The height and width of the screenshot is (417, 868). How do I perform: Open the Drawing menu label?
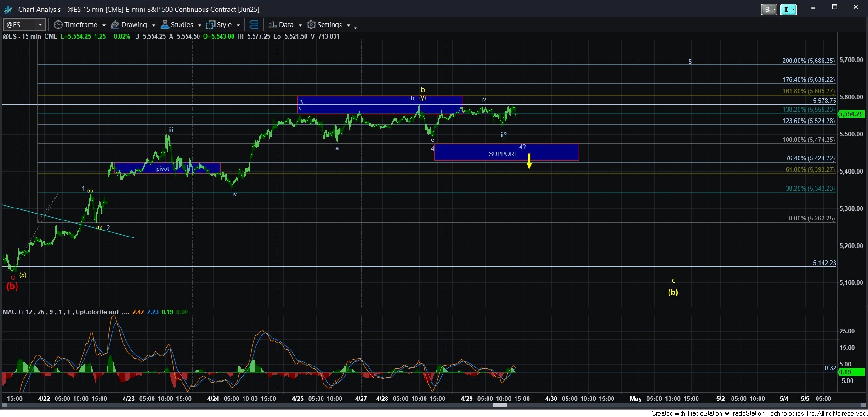[134, 25]
